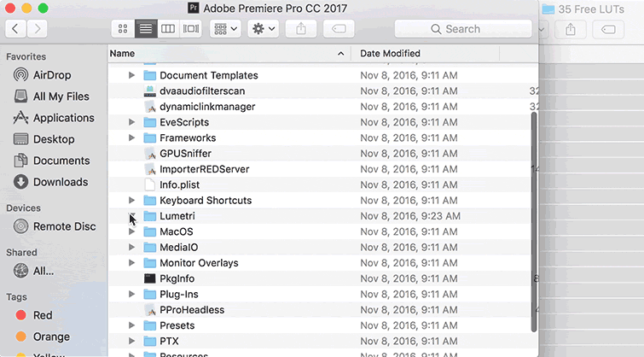Expand the Keyboard Shortcuts folder
The height and width of the screenshot is (357, 644).
point(131,201)
